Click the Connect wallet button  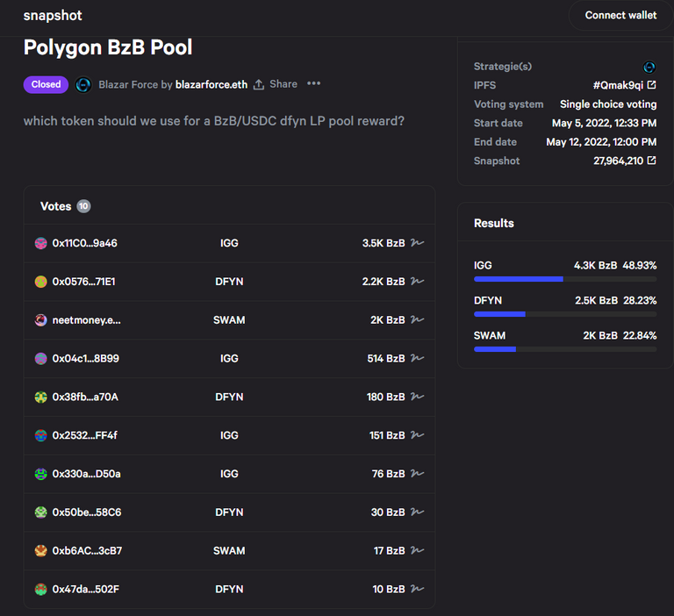[620, 16]
